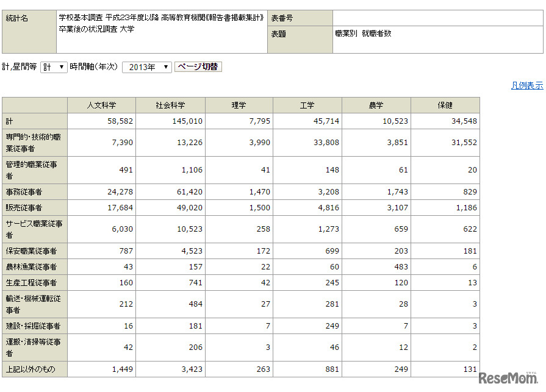Open the 計 (total) dropdown

[55, 68]
